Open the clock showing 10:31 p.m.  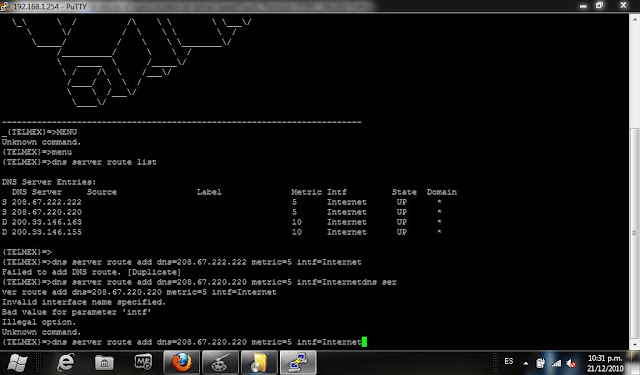point(605,363)
